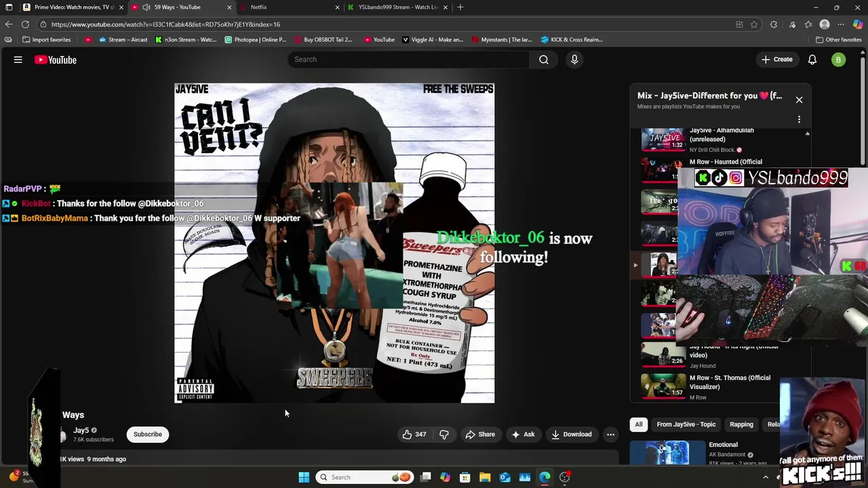This screenshot has height=488, width=868.
Task: Open the Jay5 channel name link
Action: (81, 430)
